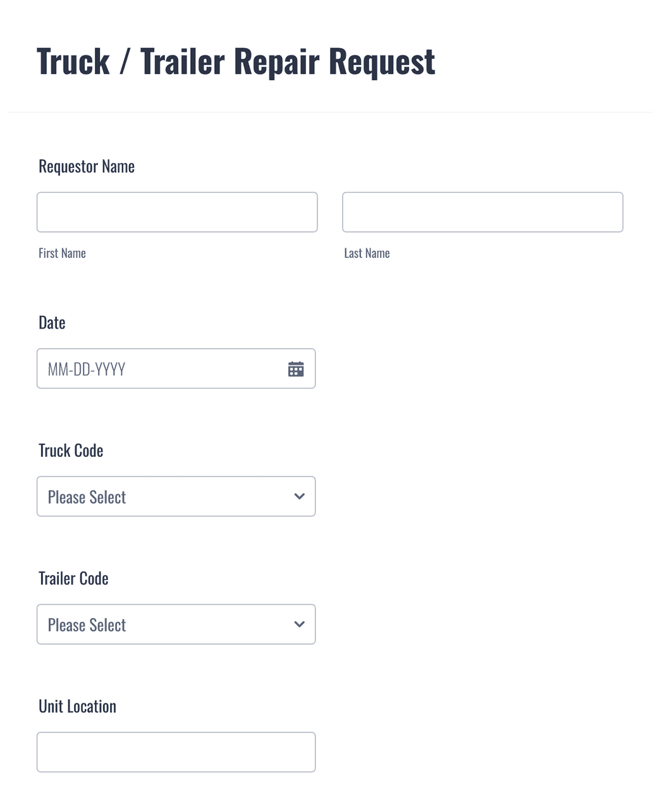Expand the Trailer Code dropdown
This screenshot has width=660, height=812.
[x=176, y=624]
